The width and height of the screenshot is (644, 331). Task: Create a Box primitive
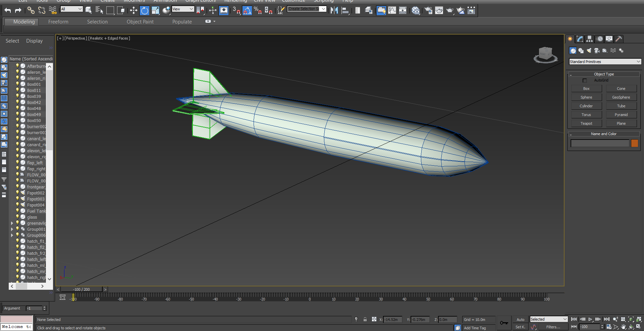click(586, 89)
